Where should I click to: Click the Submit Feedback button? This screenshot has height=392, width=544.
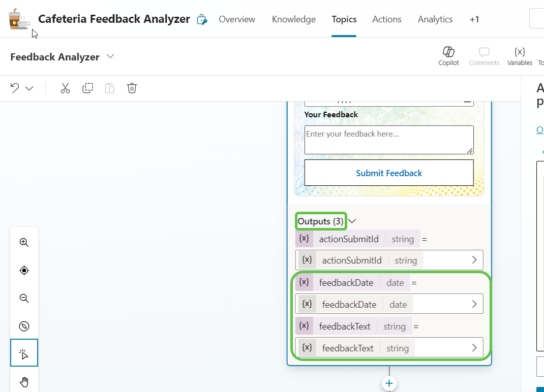click(388, 173)
